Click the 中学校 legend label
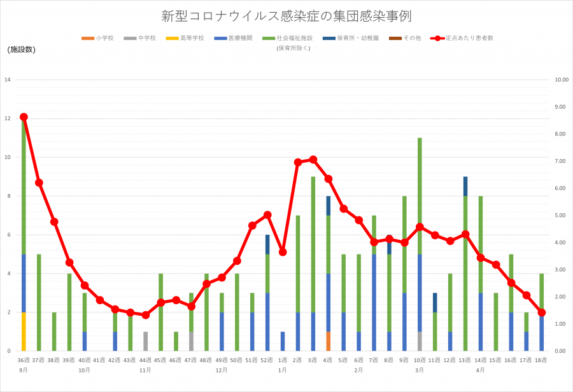The height and width of the screenshot is (392, 573). pyautogui.click(x=147, y=38)
